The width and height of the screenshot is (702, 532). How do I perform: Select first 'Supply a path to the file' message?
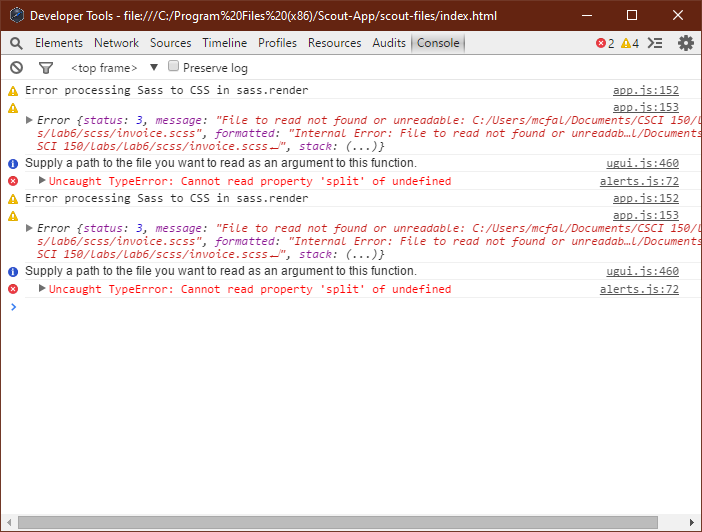pyautogui.click(x=221, y=163)
